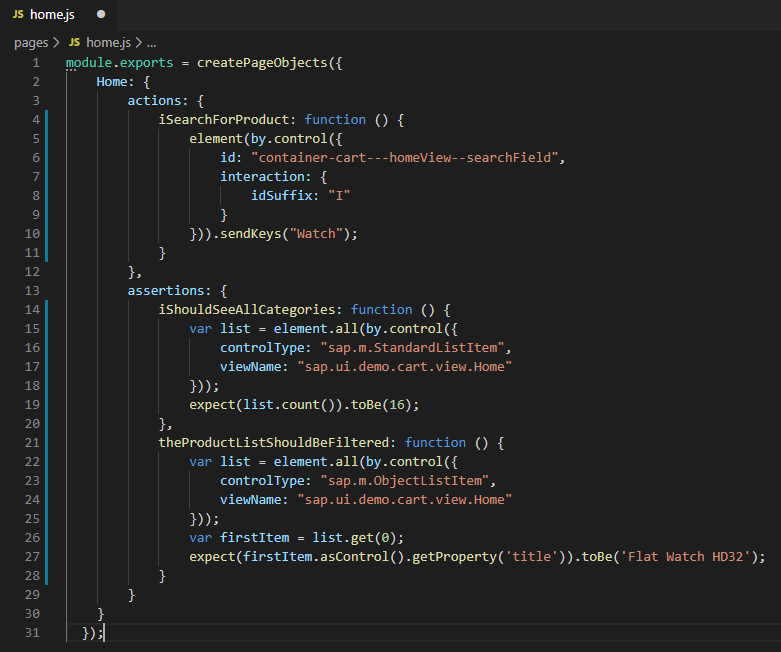Open the home.js breadcrumb item

pos(108,43)
